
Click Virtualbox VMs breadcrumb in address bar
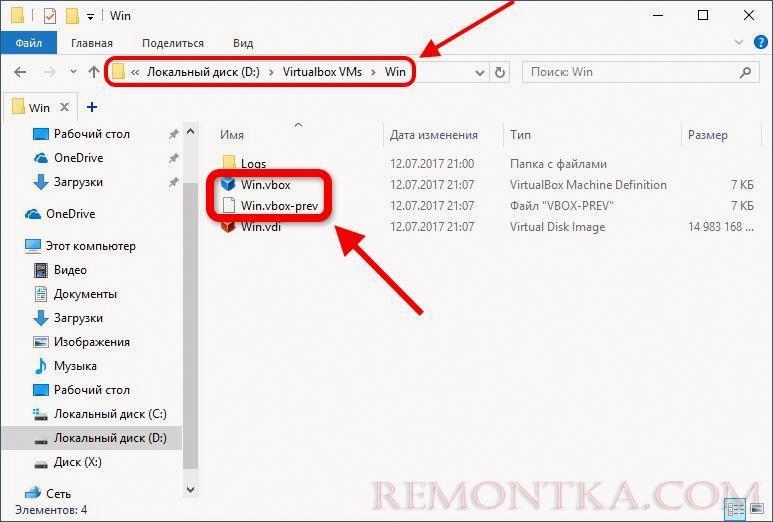coord(322,72)
